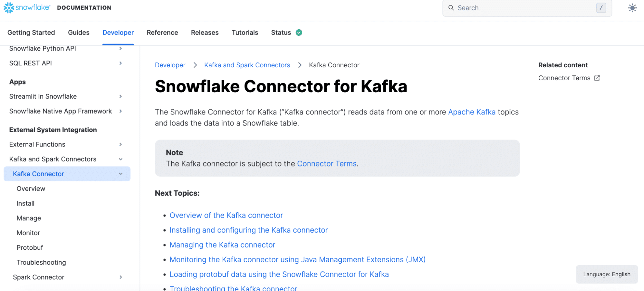Open Connector Terms under Related content
Screen dimensions: 644x291
click(564, 78)
